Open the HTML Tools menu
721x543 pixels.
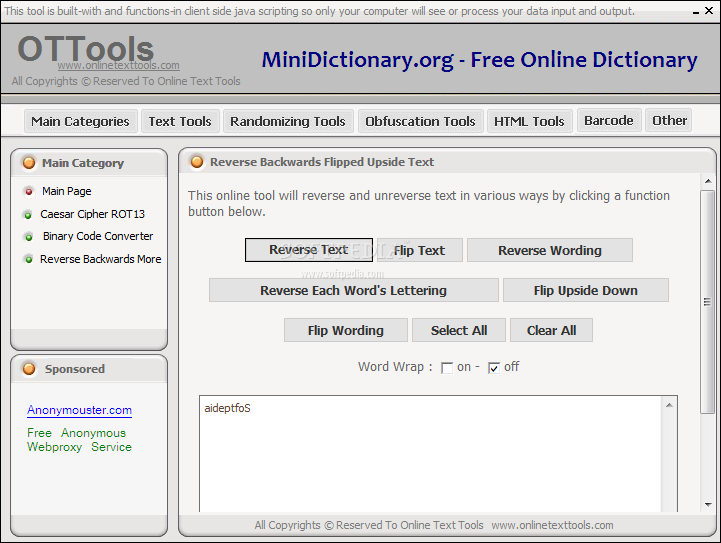529,121
